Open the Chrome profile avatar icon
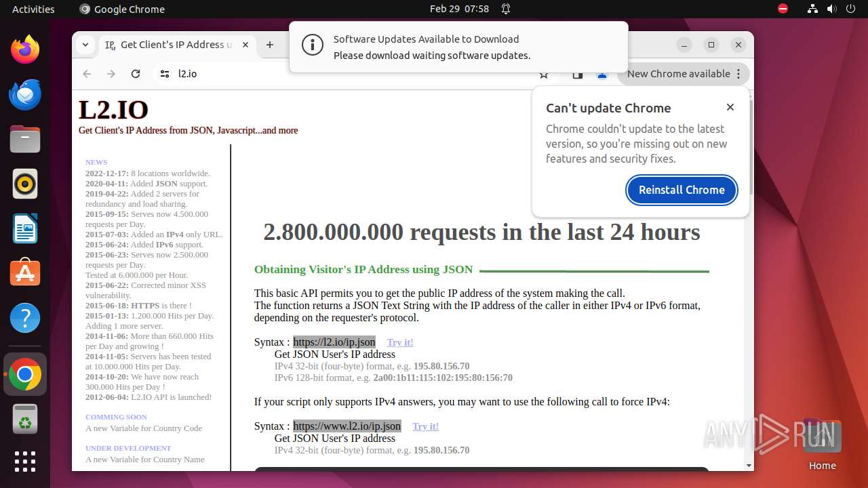Viewport: 868px width, 488px height. (x=601, y=74)
